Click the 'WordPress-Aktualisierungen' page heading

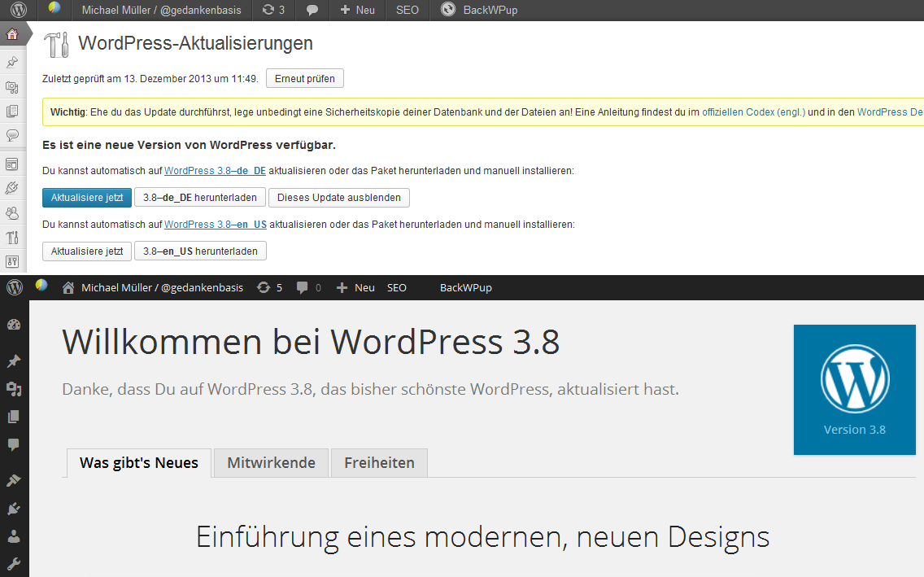pyautogui.click(x=196, y=43)
